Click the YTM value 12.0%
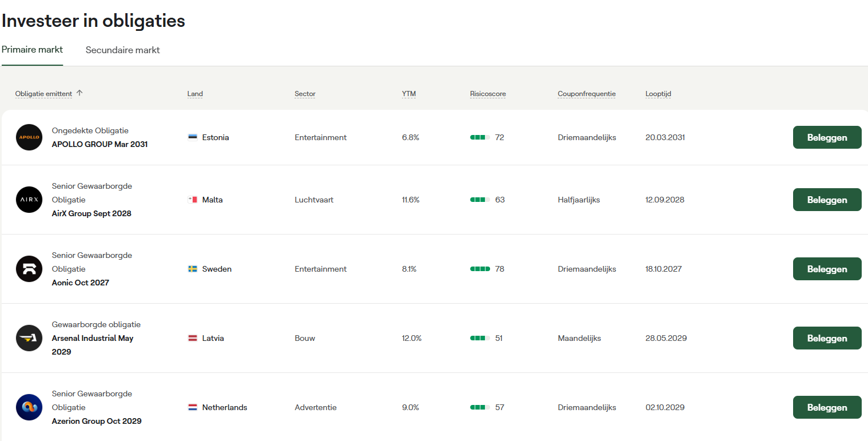868x441 pixels. [x=412, y=338]
